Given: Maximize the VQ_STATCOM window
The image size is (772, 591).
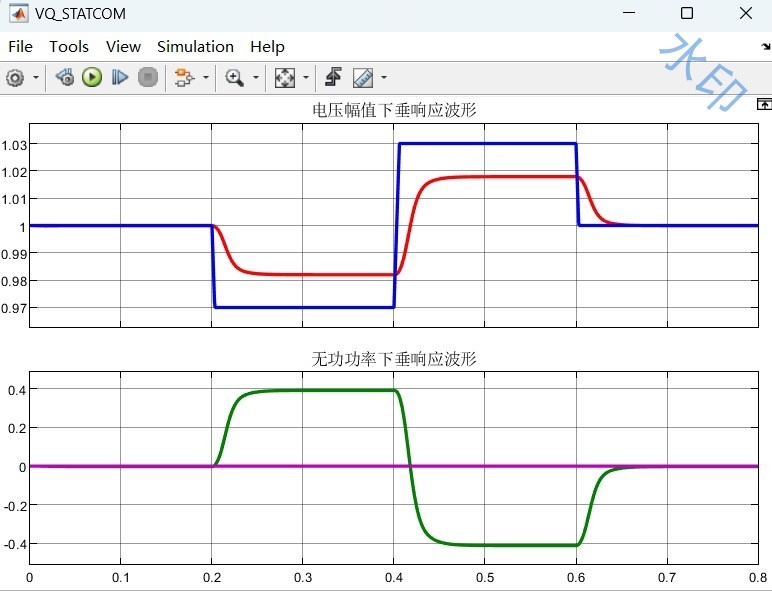Looking at the screenshot, I should (x=687, y=13).
